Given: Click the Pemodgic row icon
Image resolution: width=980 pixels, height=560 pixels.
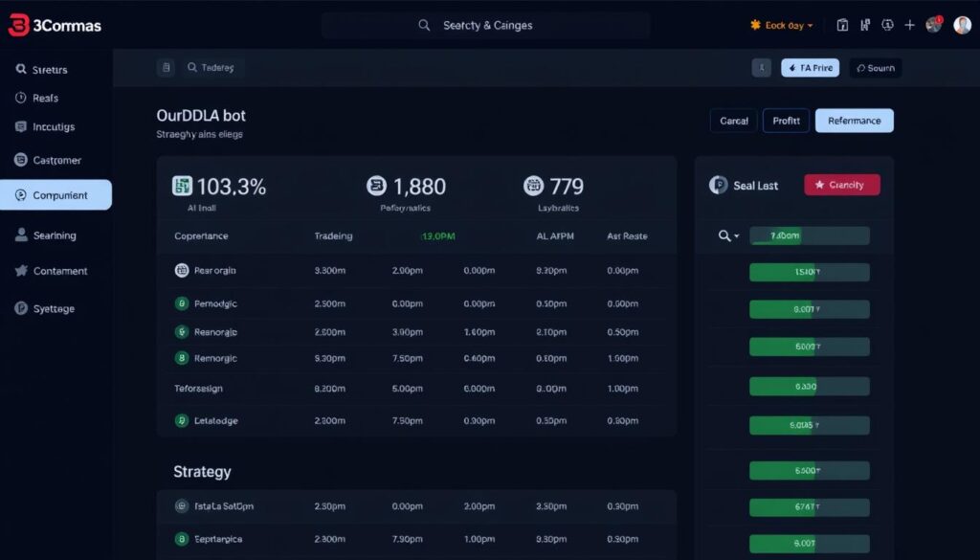Looking at the screenshot, I should coord(181,303).
